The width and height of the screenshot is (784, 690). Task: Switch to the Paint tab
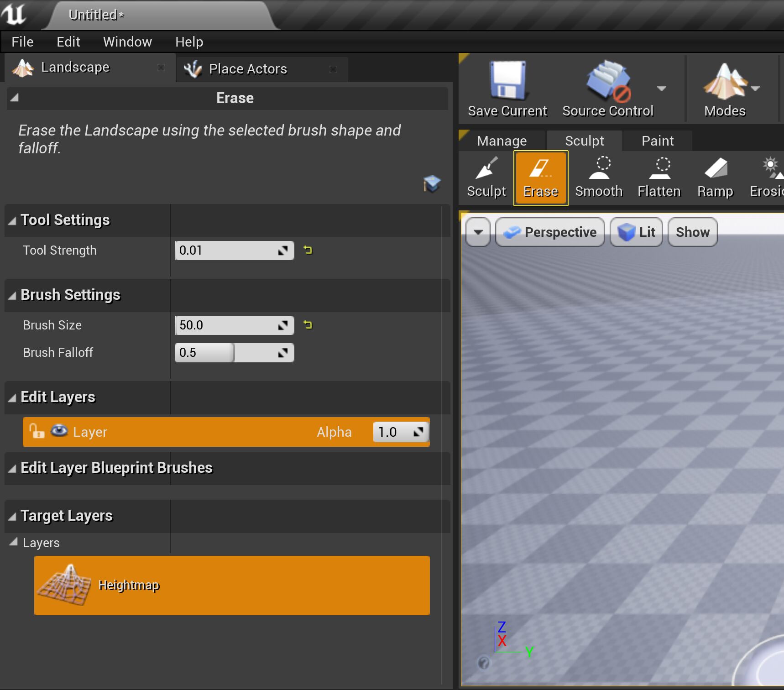coord(657,141)
